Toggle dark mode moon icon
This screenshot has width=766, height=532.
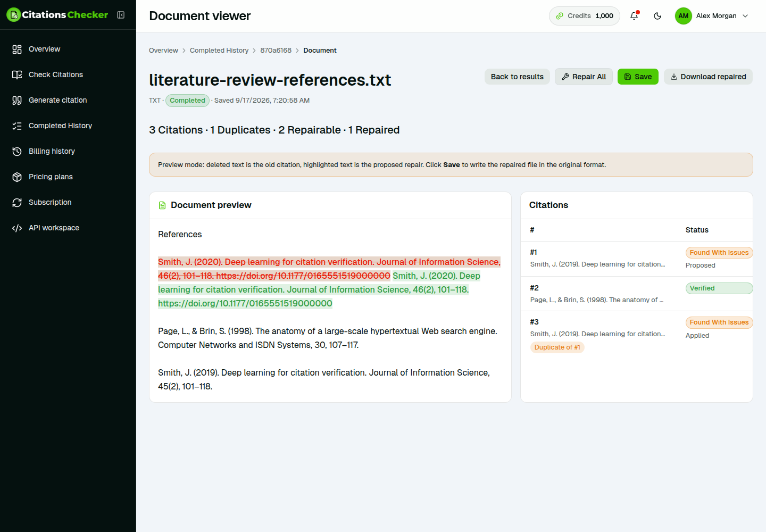coord(657,16)
